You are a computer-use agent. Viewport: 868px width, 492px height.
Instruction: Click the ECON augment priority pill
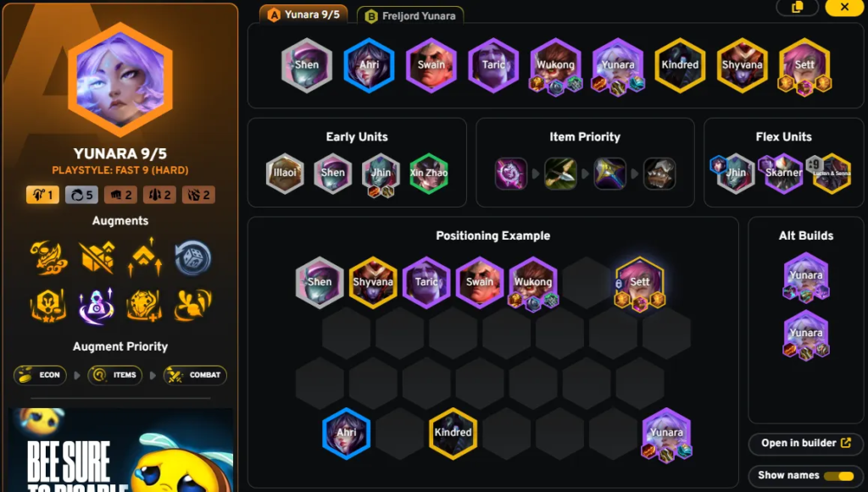pos(41,375)
